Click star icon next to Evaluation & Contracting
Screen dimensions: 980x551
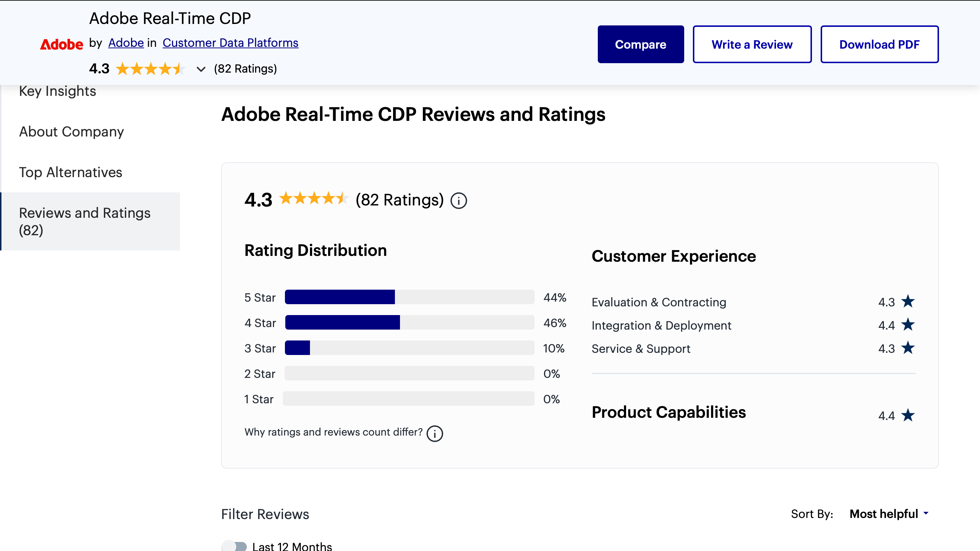point(908,301)
